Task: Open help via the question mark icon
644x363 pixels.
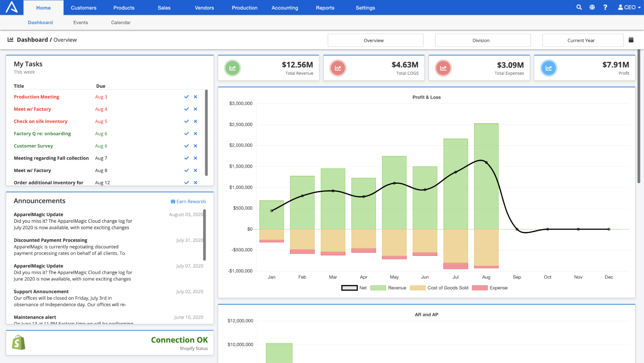Action: click(x=605, y=7)
